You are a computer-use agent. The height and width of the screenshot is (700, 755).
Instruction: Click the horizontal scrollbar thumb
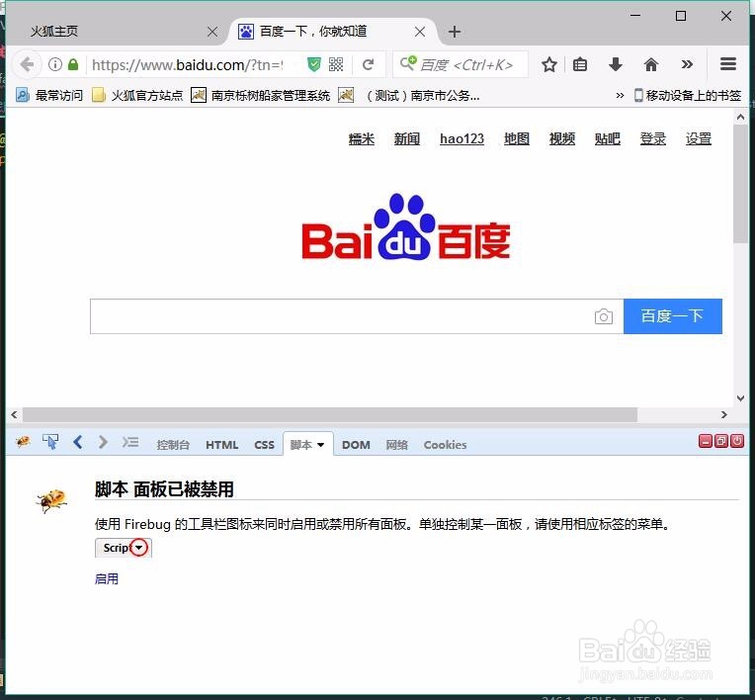point(330,415)
